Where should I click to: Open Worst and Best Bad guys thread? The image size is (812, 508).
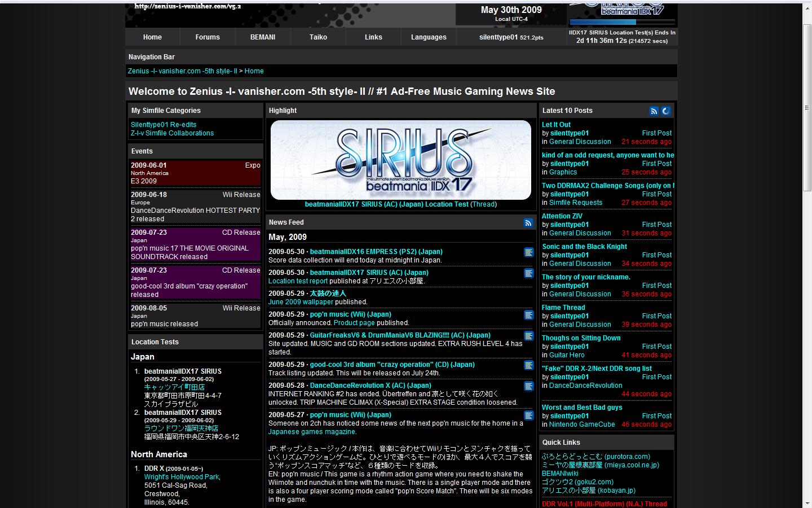tap(582, 408)
